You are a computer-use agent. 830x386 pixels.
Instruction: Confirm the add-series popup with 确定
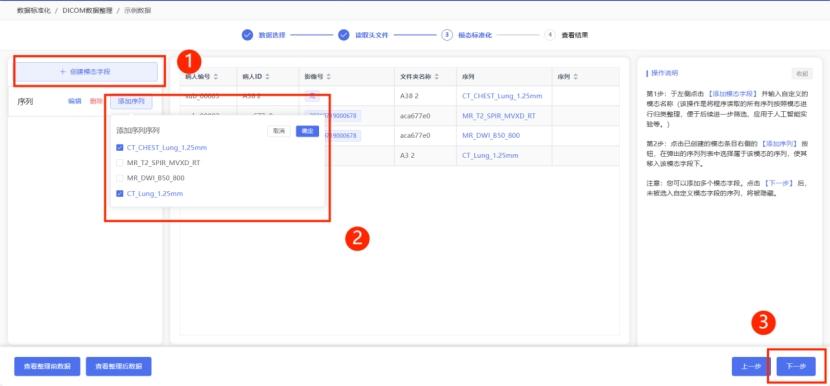pyautogui.click(x=308, y=131)
